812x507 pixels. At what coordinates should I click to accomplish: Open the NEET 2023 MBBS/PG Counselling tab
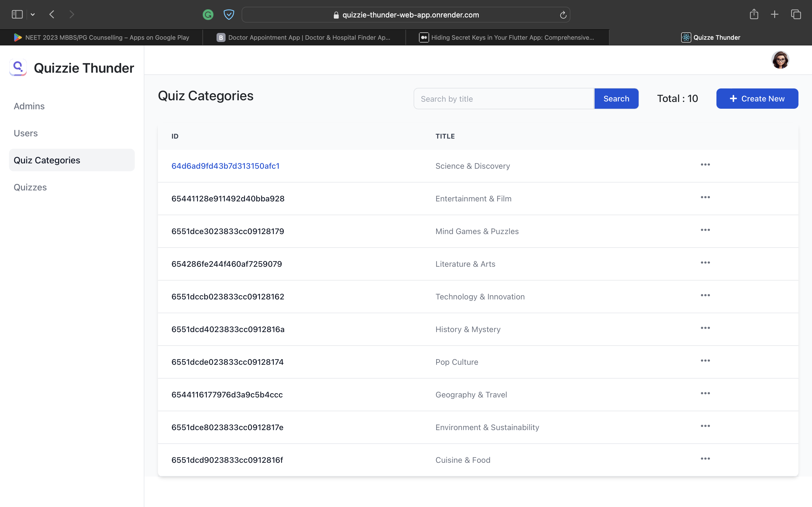pos(101,37)
